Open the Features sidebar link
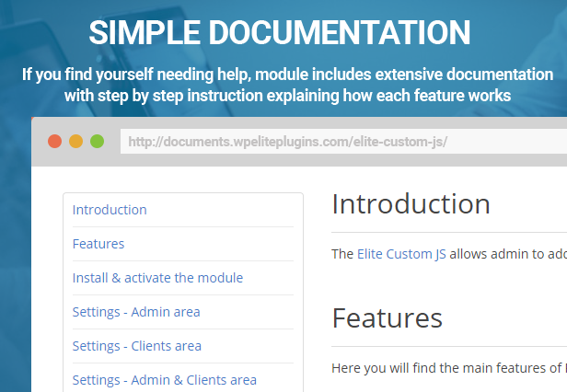 pos(98,244)
